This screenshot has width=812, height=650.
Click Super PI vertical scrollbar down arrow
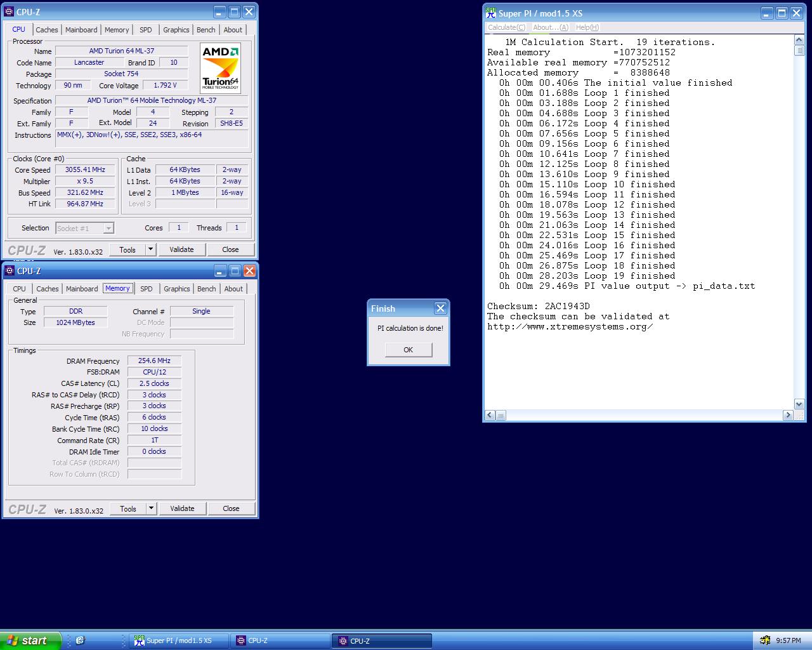799,404
